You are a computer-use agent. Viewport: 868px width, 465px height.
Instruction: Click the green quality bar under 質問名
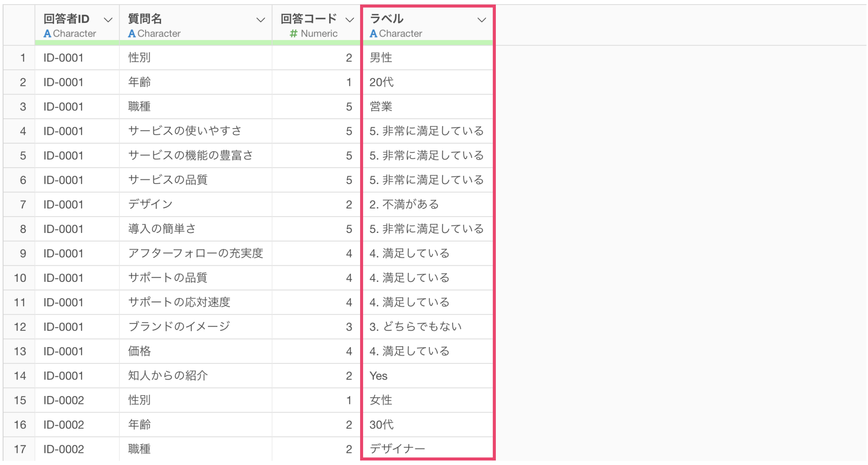[x=195, y=43]
